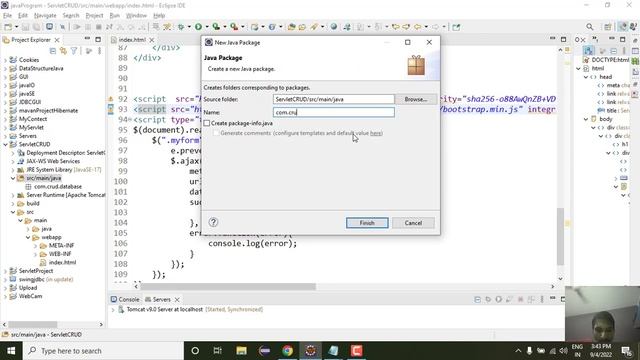
Task: Select the MyServlet project
Action: point(31,128)
